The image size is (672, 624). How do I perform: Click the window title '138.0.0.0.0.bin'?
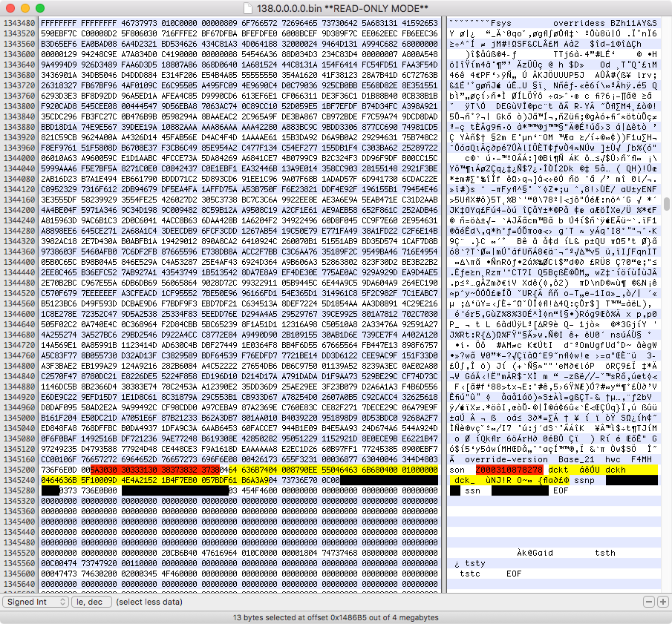290,8
